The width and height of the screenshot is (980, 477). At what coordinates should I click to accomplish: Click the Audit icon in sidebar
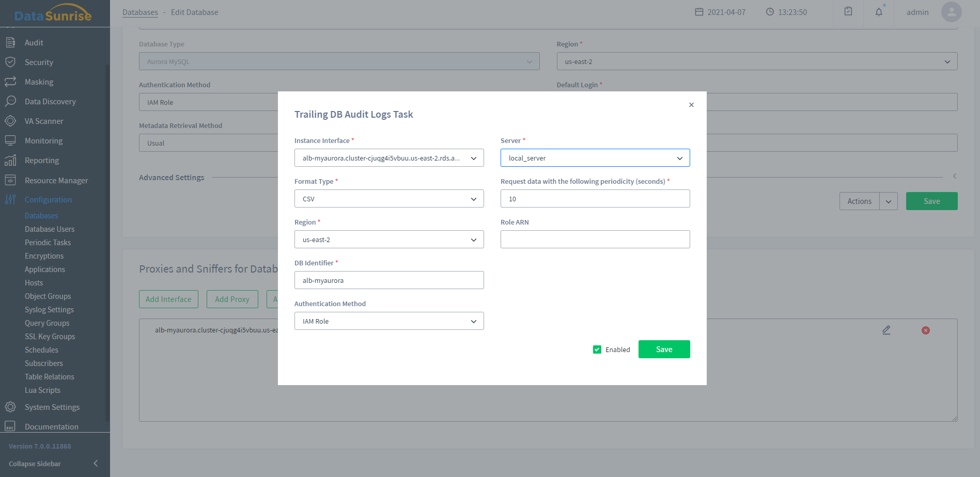point(10,42)
